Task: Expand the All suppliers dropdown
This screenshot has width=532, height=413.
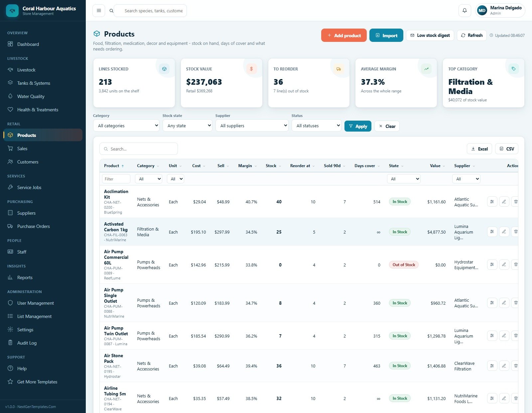Action: pyautogui.click(x=252, y=126)
